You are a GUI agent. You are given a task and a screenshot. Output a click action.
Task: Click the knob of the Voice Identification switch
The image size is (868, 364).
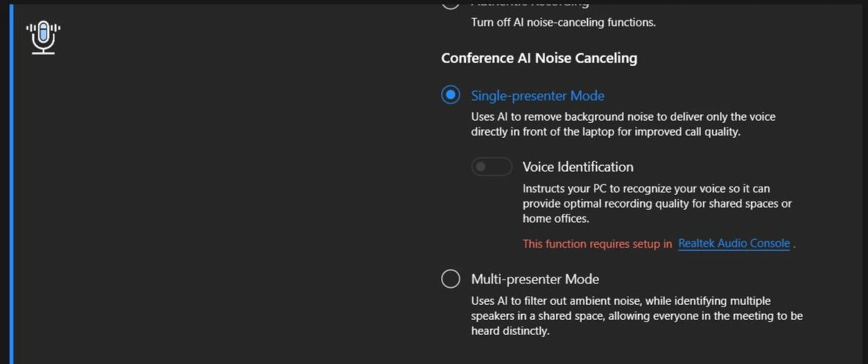(x=481, y=167)
